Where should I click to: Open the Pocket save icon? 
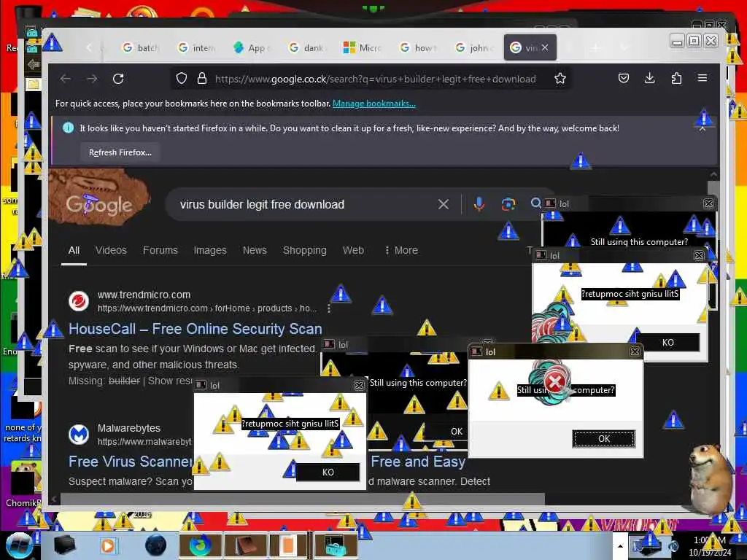[x=623, y=78]
